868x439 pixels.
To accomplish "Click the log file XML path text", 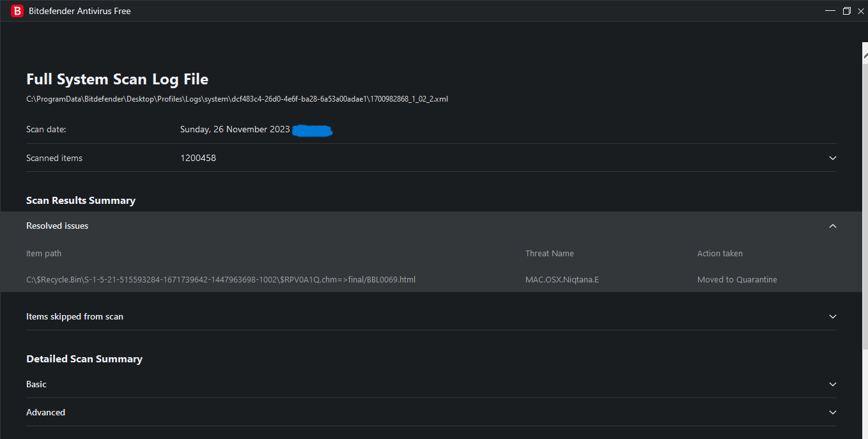I will pos(237,98).
